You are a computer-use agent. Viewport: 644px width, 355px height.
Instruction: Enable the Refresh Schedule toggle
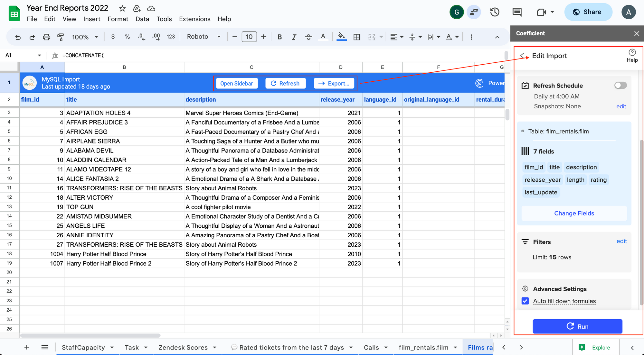coord(620,85)
